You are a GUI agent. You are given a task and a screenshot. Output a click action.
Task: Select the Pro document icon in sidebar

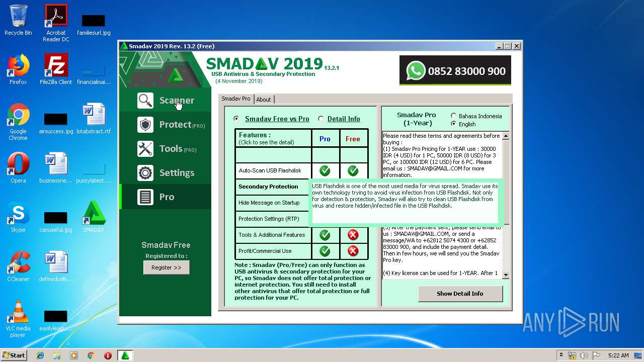click(145, 197)
